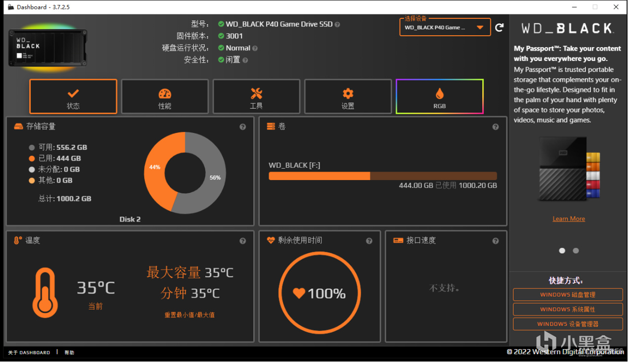Switch to the 性能 performance tab
Viewport: 630px width, 364px height.
165,96
